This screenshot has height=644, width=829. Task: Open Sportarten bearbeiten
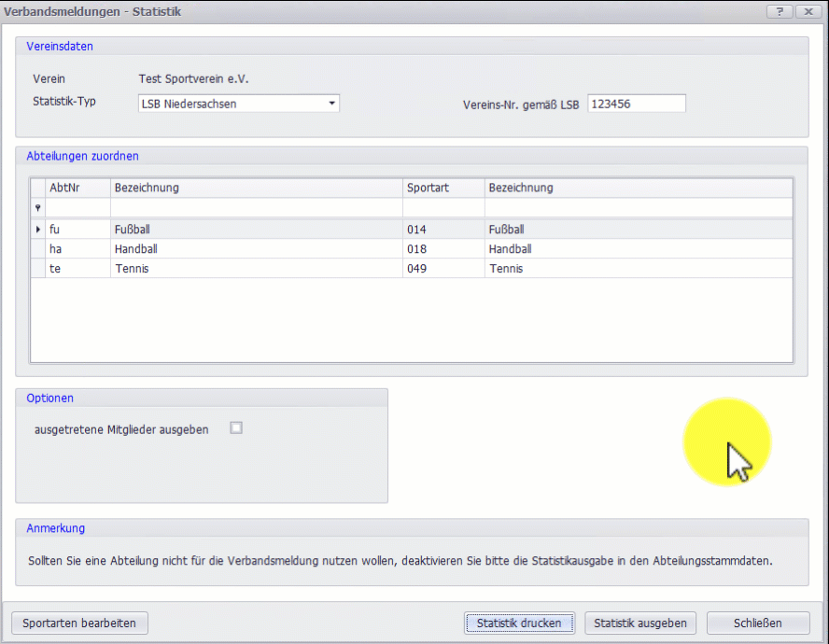pos(79,623)
